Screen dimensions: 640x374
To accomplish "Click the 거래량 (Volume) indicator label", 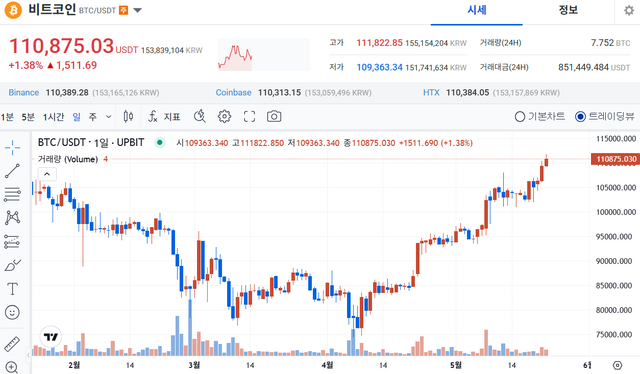I will pyautogui.click(x=68, y=159).
